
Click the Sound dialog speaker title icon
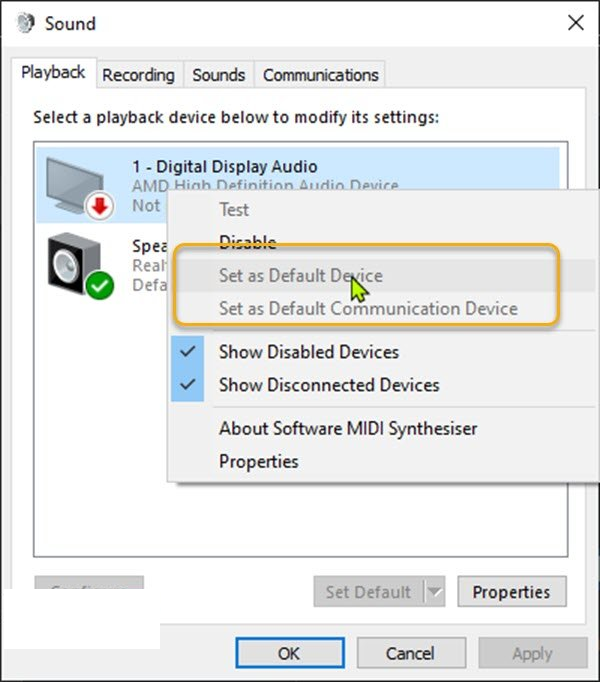26,23
